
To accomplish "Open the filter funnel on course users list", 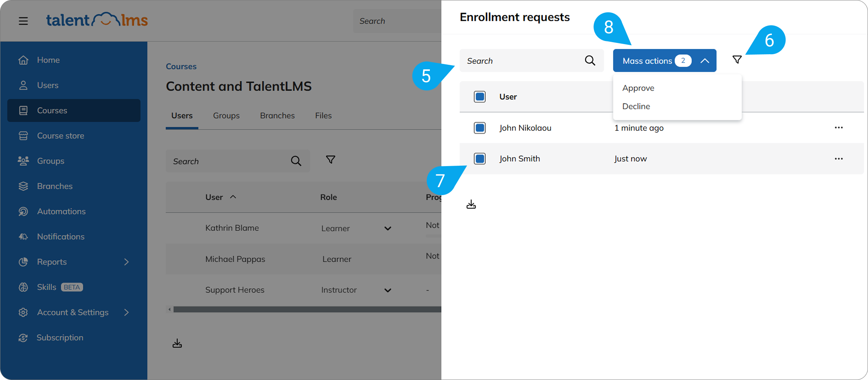I will 331,160.
